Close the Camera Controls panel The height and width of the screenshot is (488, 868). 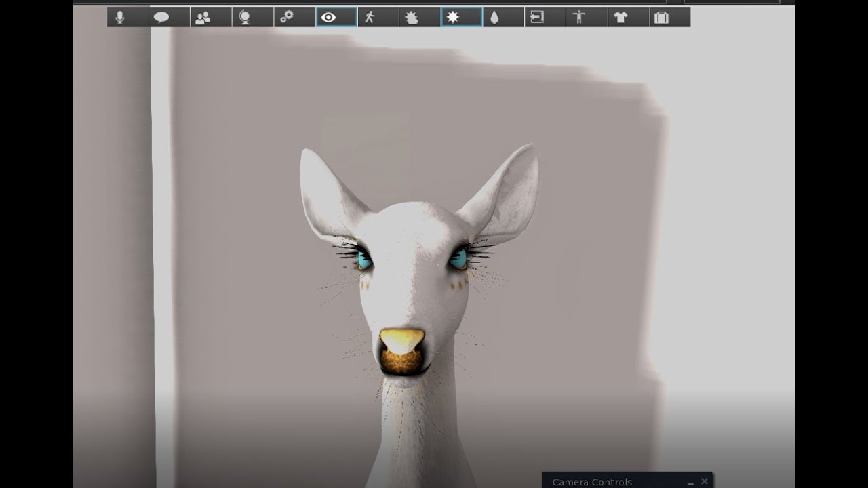coord(704,481)
